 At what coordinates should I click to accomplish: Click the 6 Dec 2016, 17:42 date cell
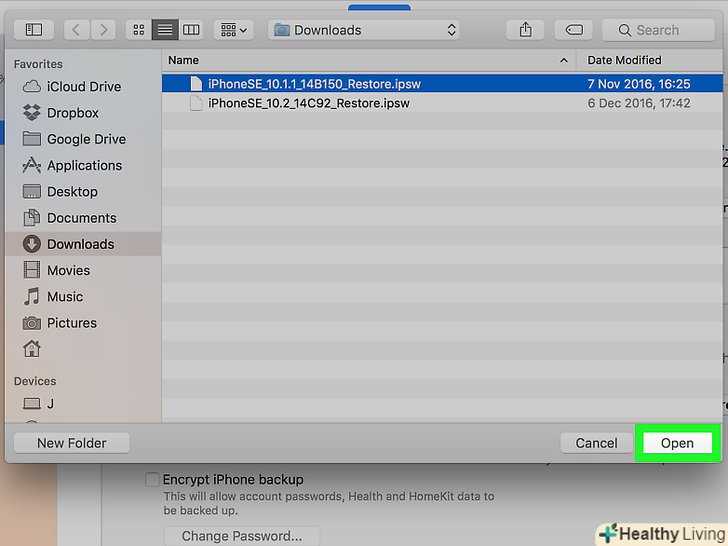[639, 103]
